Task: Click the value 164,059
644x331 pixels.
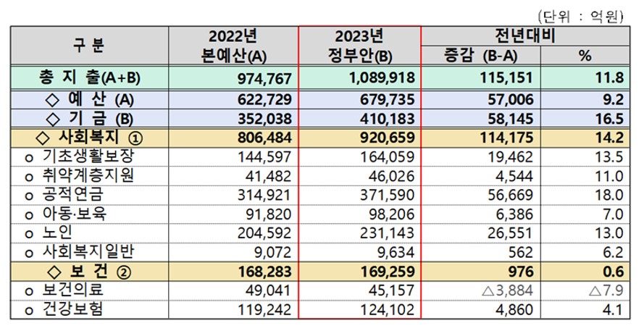Action: [387, 157]
